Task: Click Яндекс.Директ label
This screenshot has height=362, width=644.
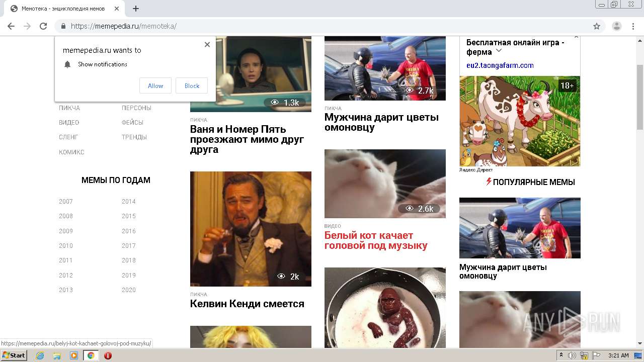Action: click(x=476, y=170)
